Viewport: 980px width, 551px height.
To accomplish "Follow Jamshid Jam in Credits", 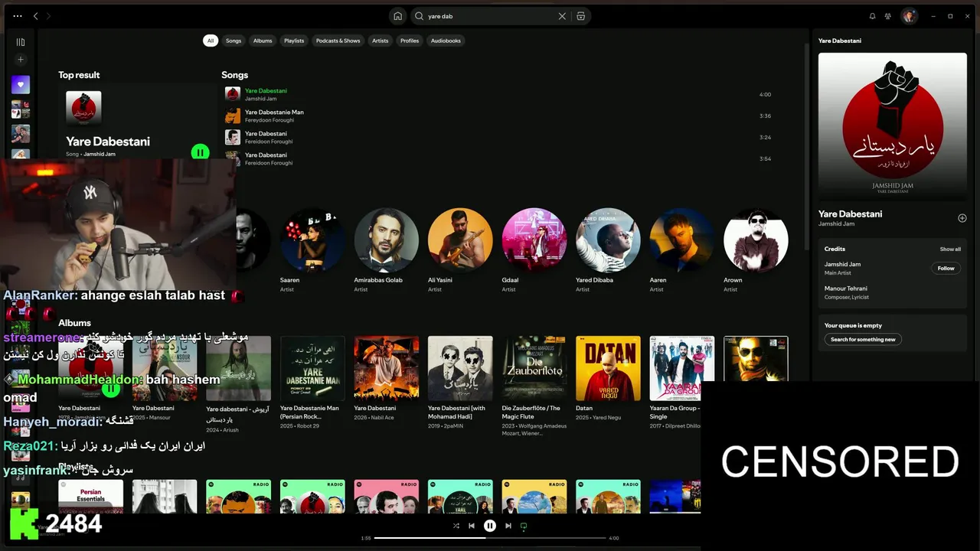I will pos(946,269).
